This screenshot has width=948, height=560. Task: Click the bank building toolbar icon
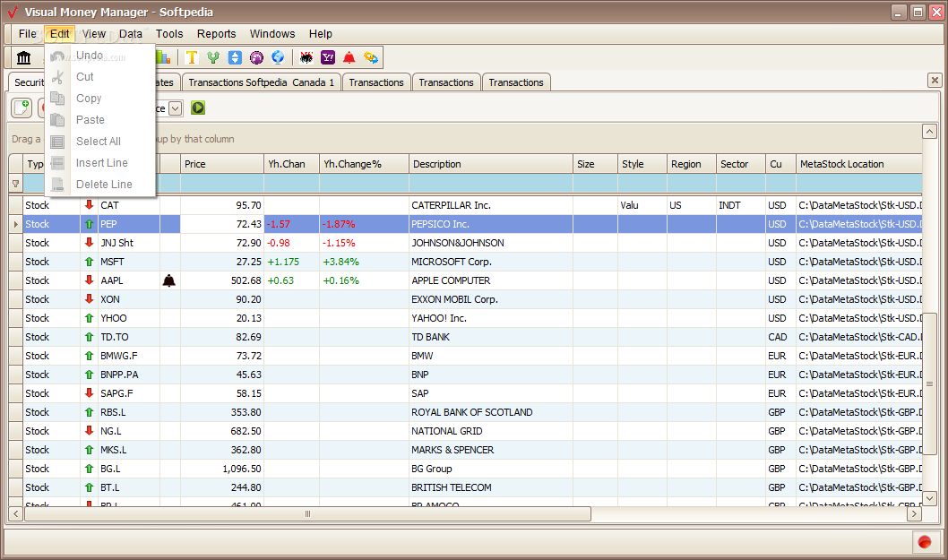pyautogui.click(x=23, y=57)
